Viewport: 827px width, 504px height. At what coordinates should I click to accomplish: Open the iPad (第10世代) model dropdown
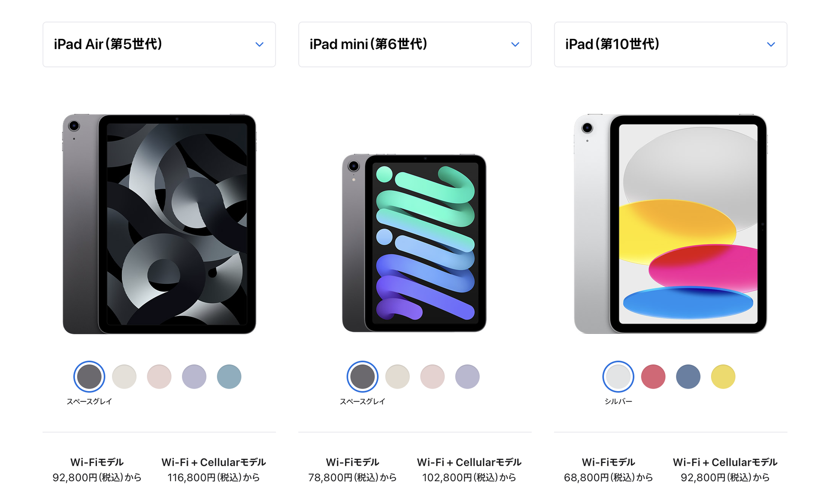click(671, 44)
